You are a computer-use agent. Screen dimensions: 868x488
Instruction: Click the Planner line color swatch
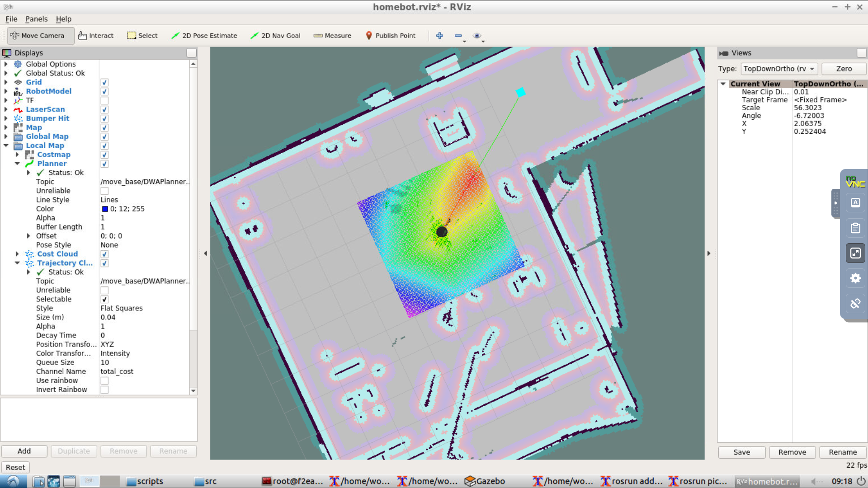pyautogui.click(x=104, y=209)
